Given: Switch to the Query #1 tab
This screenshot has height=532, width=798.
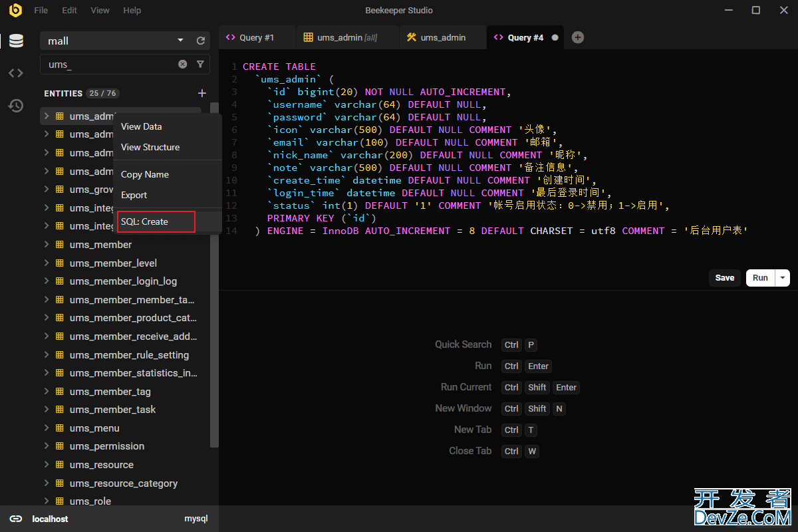Looking at the screenshot, I should 257,37.
